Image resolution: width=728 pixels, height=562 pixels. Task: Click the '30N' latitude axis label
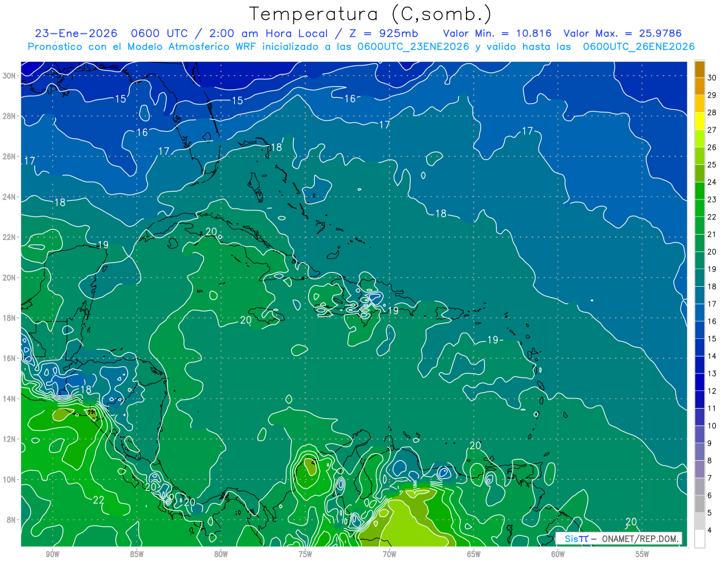tap(10, 76)
